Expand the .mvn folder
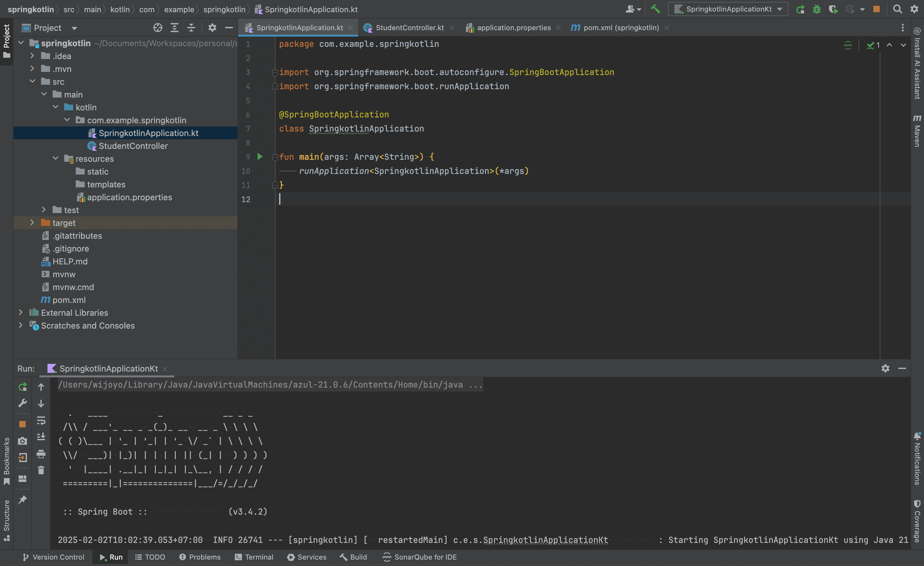This screenshot has width=924, height=566. (x=32, y=69)
